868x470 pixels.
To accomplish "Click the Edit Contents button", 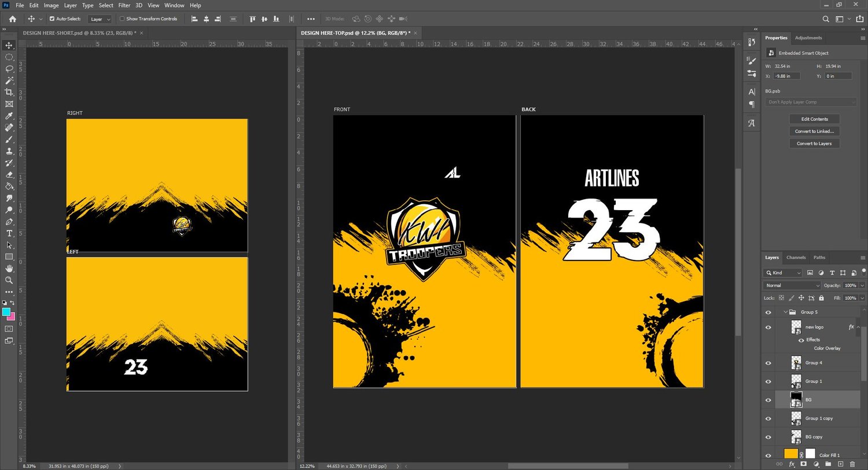I will [814, 119].
